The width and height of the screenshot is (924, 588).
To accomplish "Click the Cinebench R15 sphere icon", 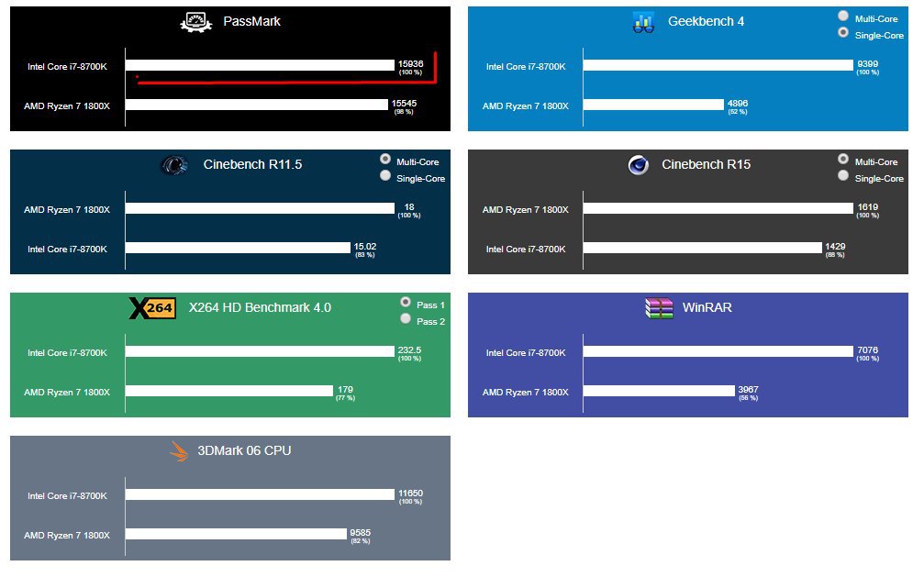I will [x=639, y=165].
